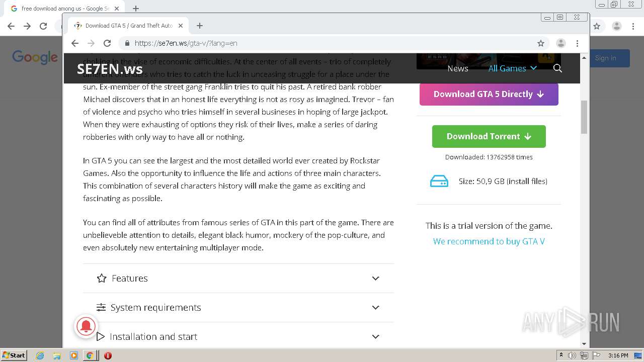Click the padlock icon in the address bar
Image resolution: width=644 pixels, height=362 pixels.
127,43
